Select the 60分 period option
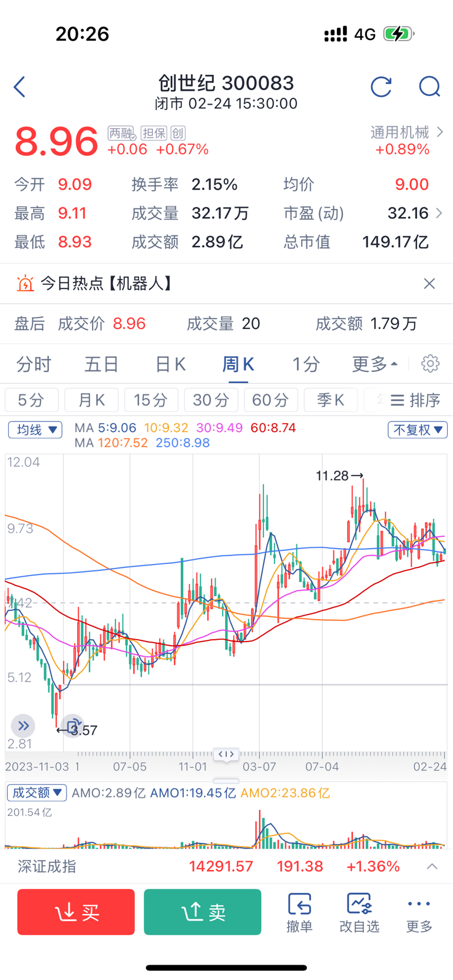The image size is (453, 980). pos(270,400)
